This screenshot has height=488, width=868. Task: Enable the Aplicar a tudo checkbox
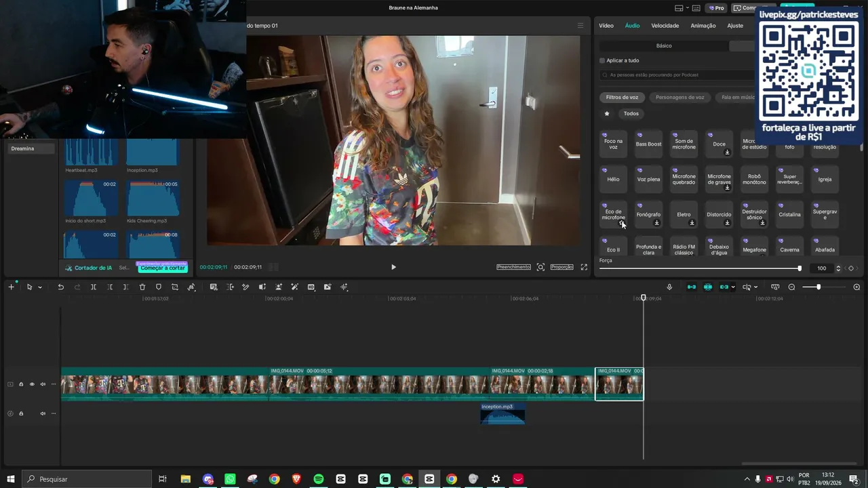(x=602, y=60)
